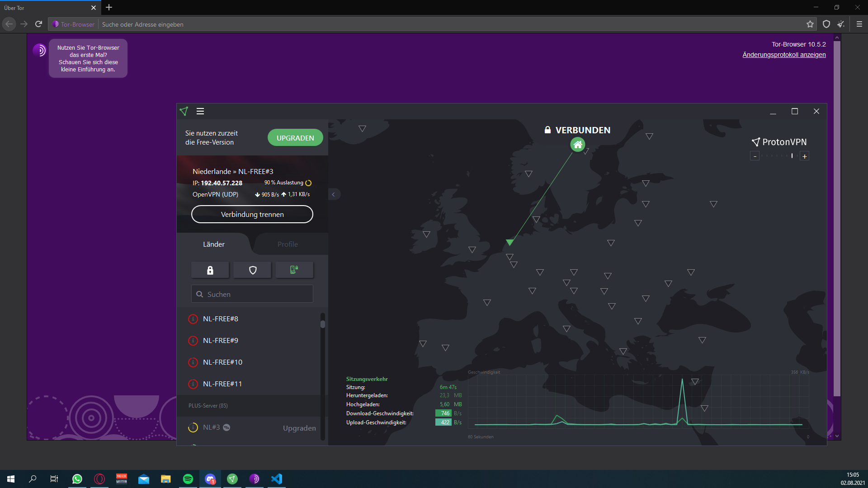
Task: Toggle Secure Core lock button
Action: [x=210, y=270]
